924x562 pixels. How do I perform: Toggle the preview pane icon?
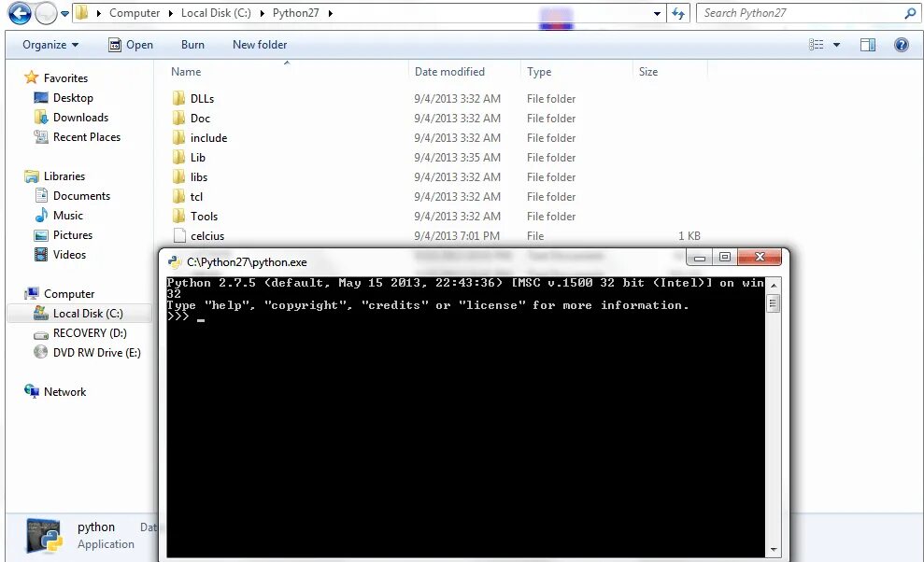(867, 45)
